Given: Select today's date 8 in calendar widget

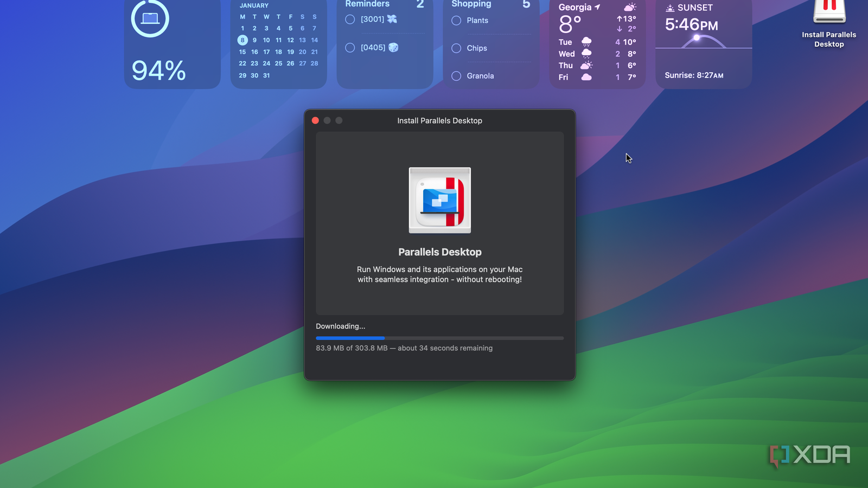Looking at the screenshot, I should point(242,40).
